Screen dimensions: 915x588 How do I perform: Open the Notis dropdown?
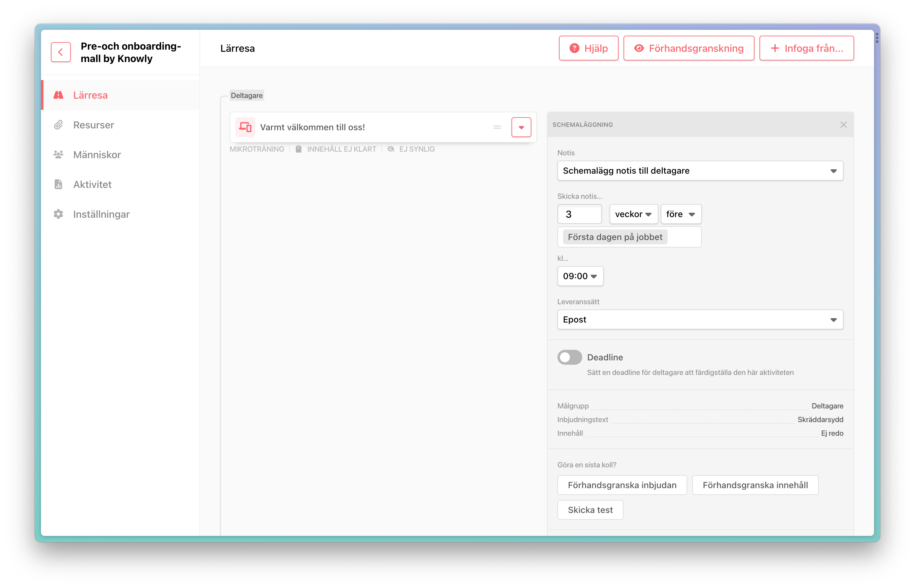click(x=700, y=171)
